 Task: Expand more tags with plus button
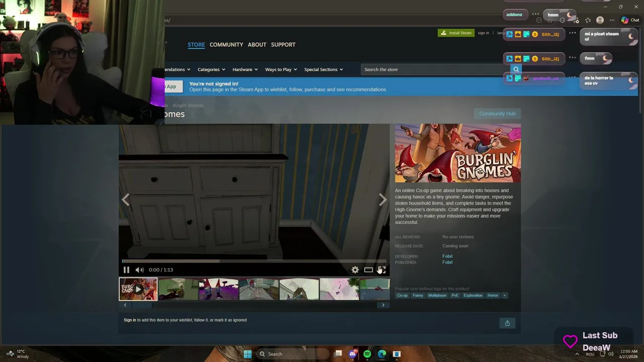coord(504,296)
